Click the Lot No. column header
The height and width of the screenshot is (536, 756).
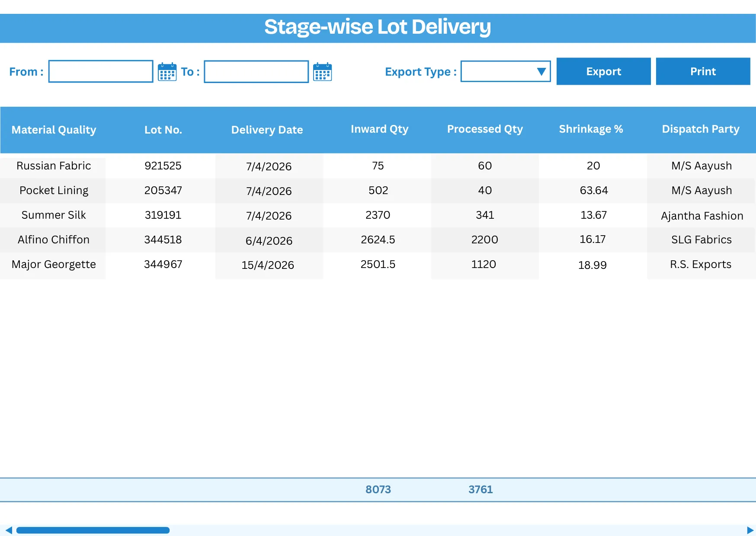pyautogui.click(x=163, y=130)
